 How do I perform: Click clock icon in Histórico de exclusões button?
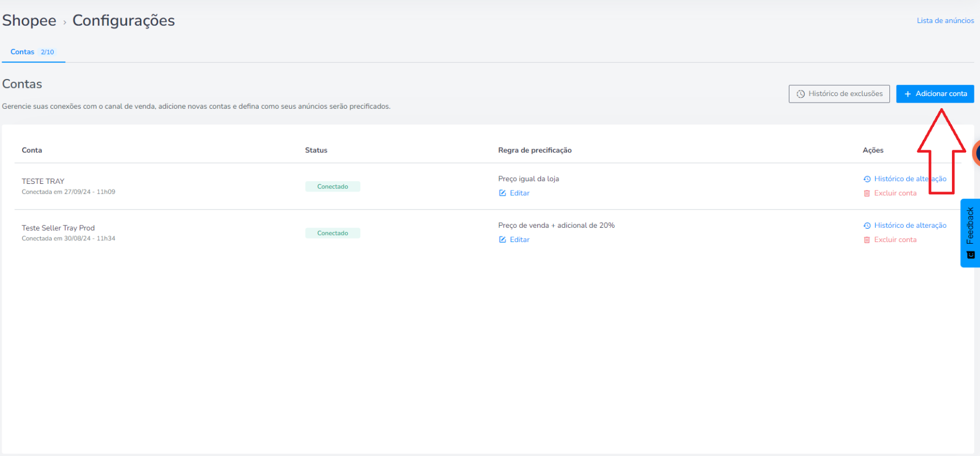(x=801, y=94)
